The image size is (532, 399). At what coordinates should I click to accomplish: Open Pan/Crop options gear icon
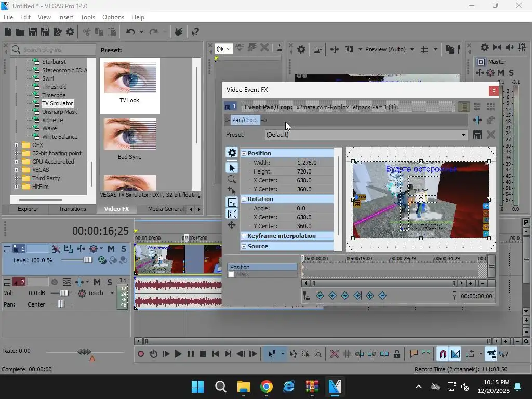point(232,153)
